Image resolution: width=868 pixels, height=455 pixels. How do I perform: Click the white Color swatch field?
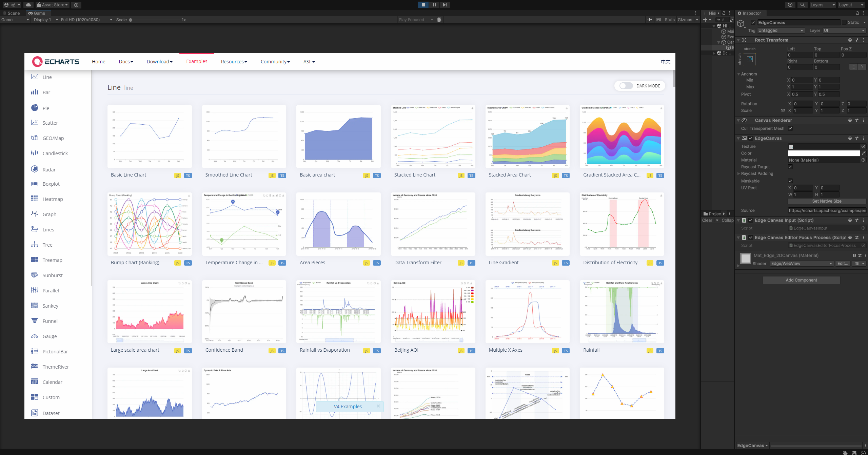(x=824, y=153)
